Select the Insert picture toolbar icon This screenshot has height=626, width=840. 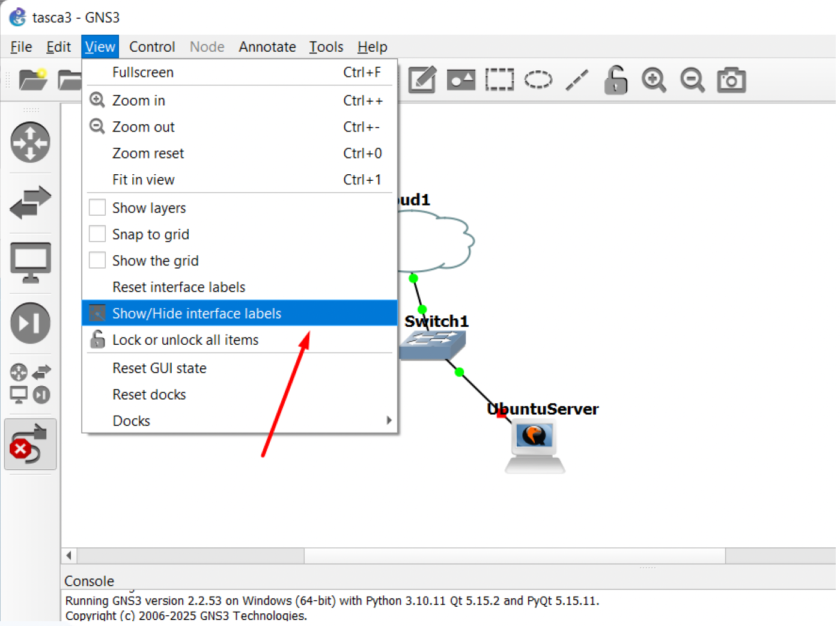pos(461,80)
